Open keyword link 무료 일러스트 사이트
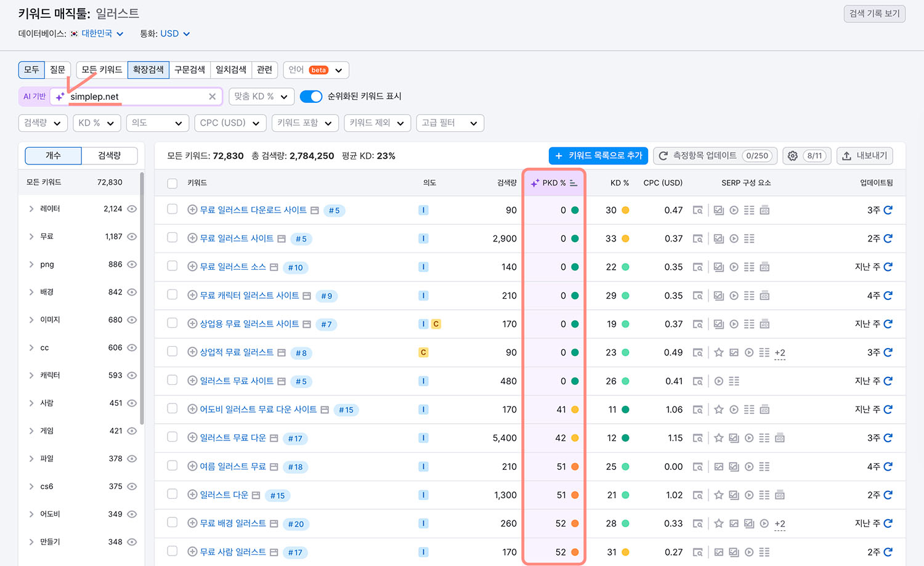 coord(237,238)
